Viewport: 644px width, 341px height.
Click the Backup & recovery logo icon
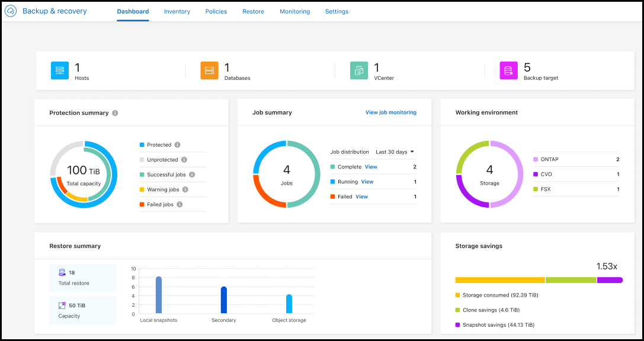pos(10,11)
